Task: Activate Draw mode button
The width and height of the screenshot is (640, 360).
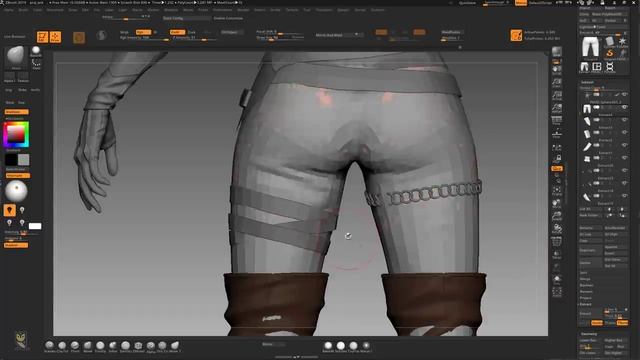Action: click(x=56, y=37)
